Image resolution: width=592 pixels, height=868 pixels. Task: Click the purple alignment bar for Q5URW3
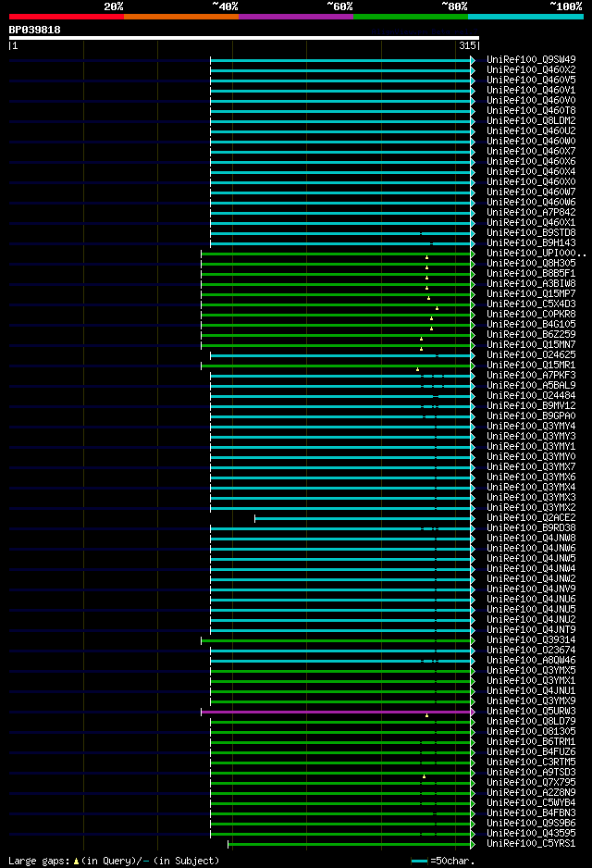click(337, 712)
